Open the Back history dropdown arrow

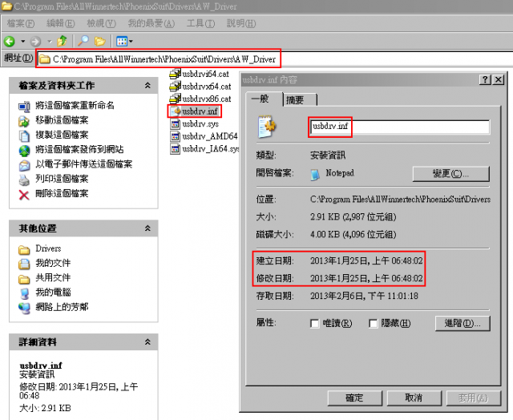[x=22, y=41]
